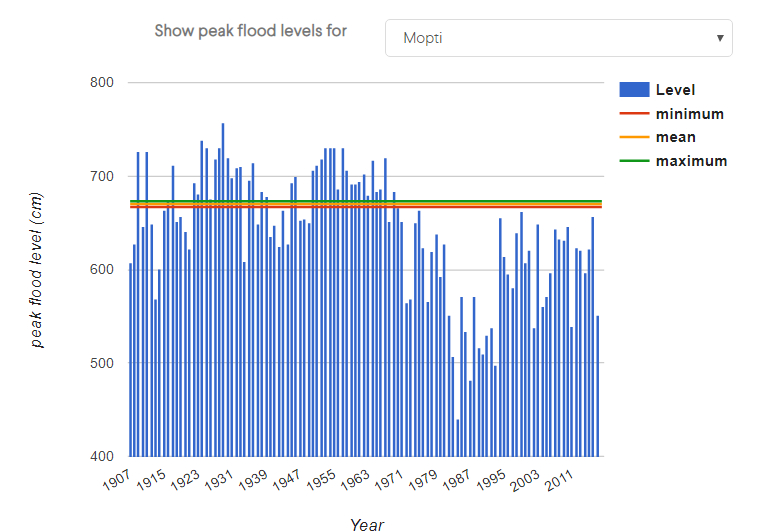Click the x-axis label 1939
The height and width of the screenshot is (531, 765).
[253, 480]
